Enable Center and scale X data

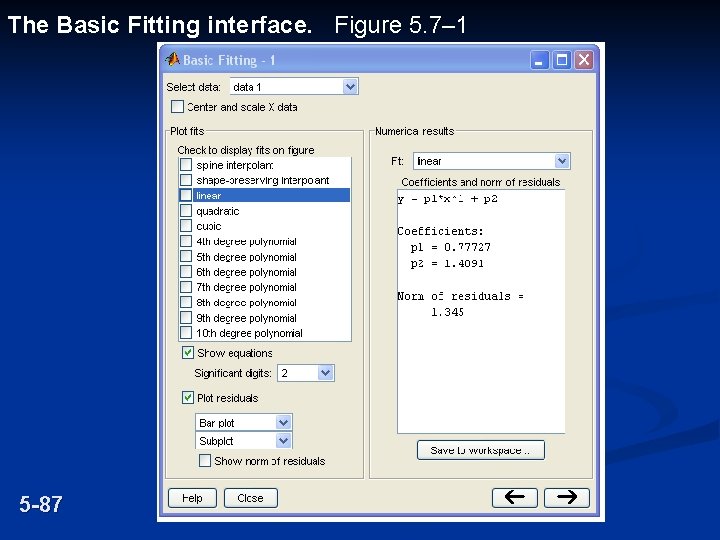pyautogui.click(x=177, y=107)
